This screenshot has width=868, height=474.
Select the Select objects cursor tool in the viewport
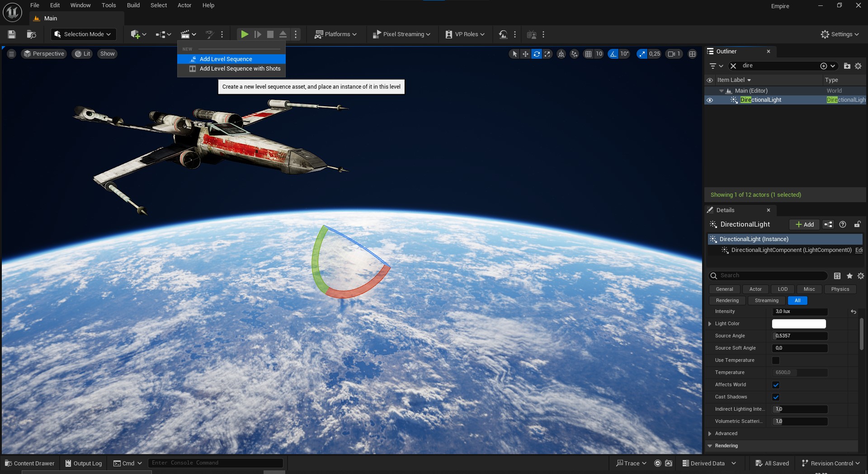514,54
